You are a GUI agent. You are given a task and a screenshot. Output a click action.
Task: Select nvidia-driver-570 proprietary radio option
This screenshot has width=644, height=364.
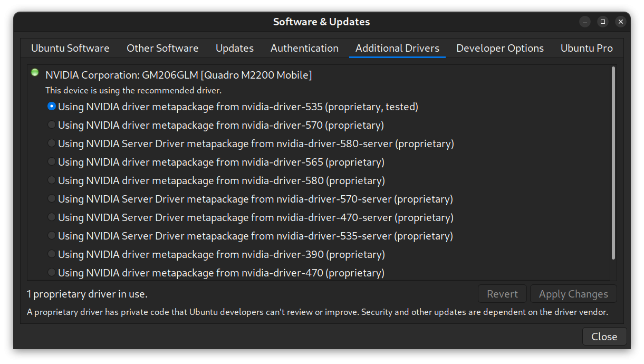click(52, 125)
